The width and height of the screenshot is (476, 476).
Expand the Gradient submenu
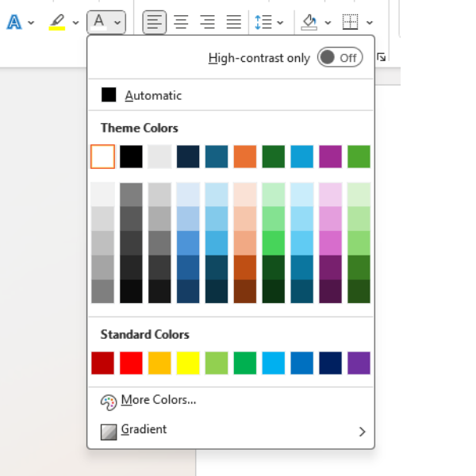362,432
